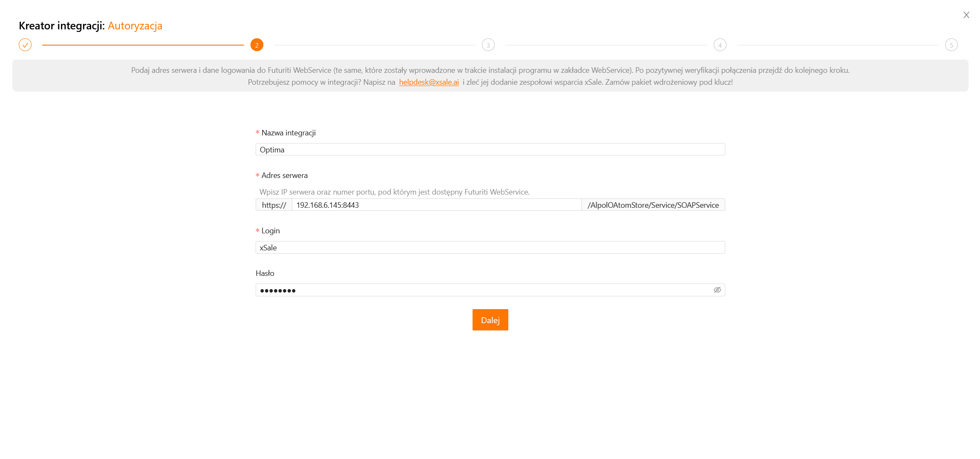The image size is (980, 459).
Task: Click the completed step one checkmark
Action: click(25, 45)
